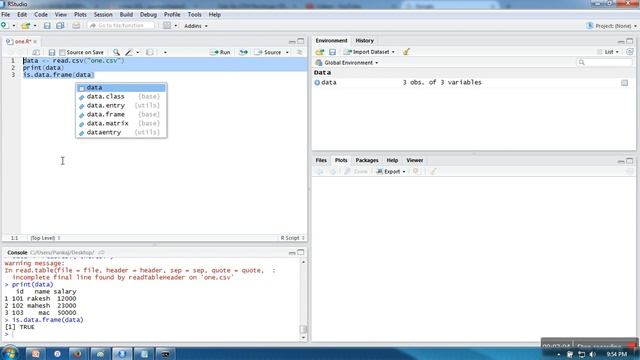Open RStudio taskbar icon

tap(122, 354)
